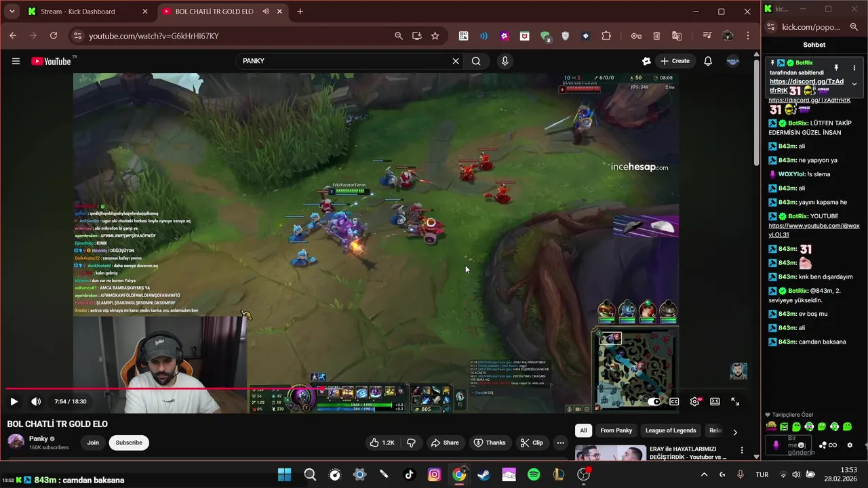Create a Clip of the video
Screen dimensions: 868x488
532,443
